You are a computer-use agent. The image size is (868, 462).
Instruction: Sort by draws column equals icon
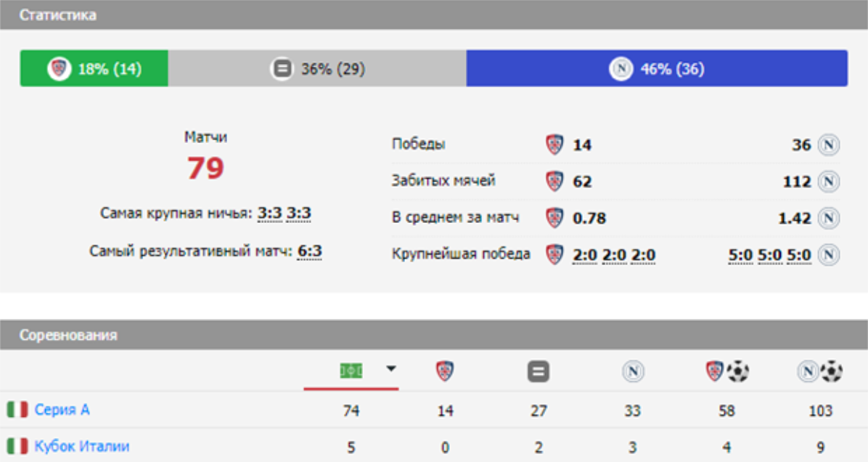pos(538,372)
